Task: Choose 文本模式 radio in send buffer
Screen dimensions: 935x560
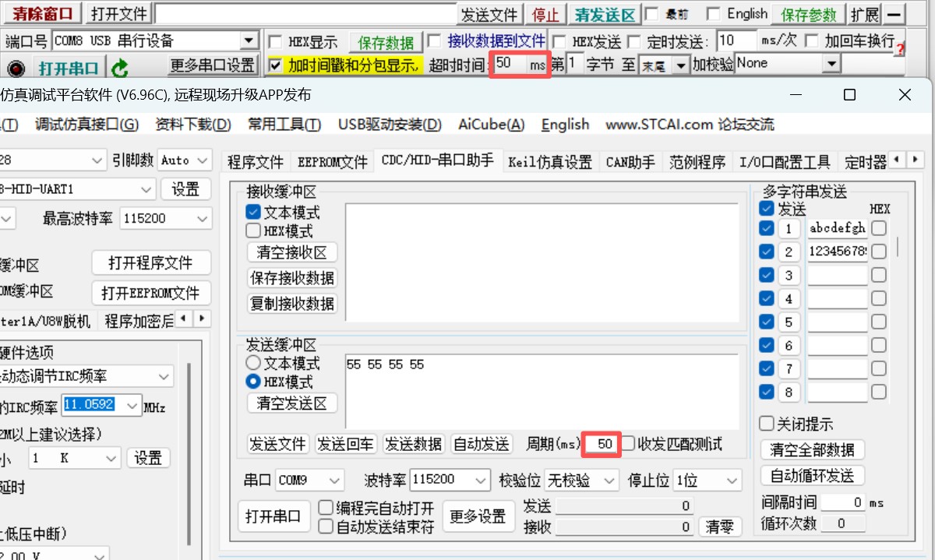Action: point(253,364)
